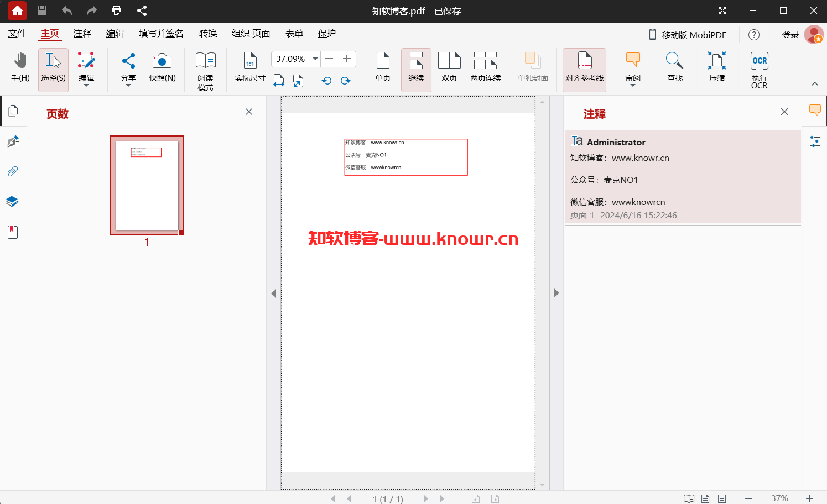The image size is (827, 504).
Task: Switch to the 主页 tab
Action: 50,34
